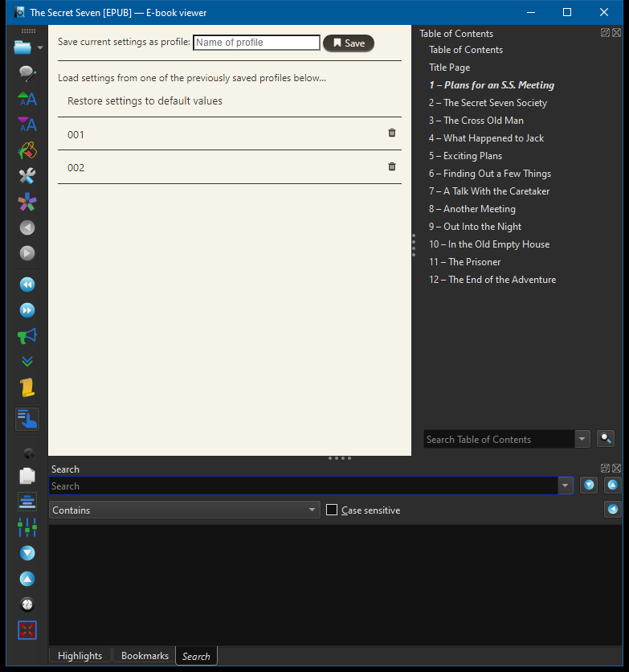The width and height of the screenshot is (629, 672).
Task: Go to chapter 11 – The Prisoner
Action: 464,262
